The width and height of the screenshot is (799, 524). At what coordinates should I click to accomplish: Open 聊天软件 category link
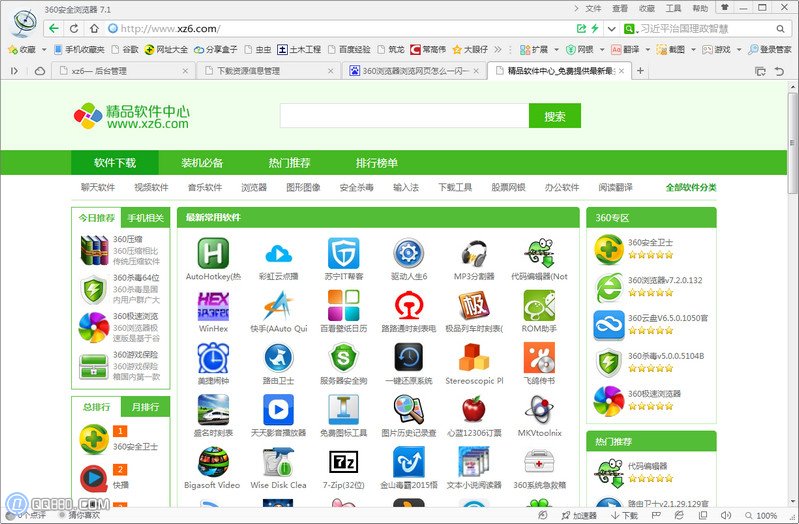(x=98, y=187)
